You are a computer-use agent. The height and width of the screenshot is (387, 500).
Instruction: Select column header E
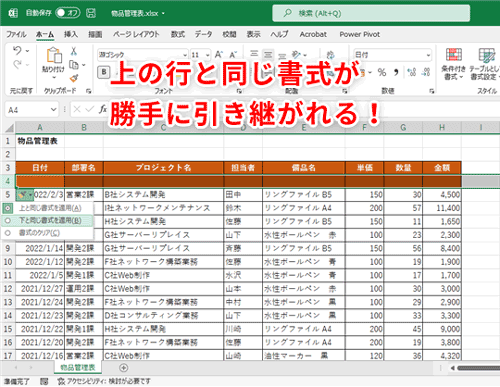point(303,127)
